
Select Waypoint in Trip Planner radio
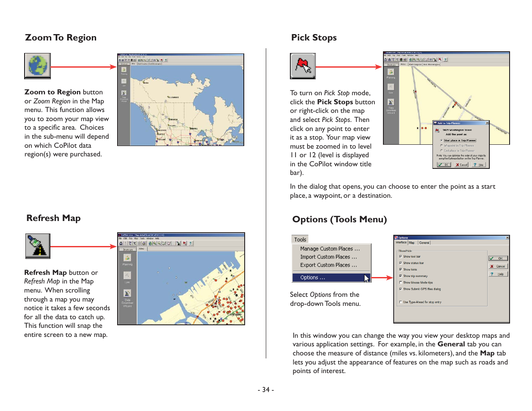[442, 146]
